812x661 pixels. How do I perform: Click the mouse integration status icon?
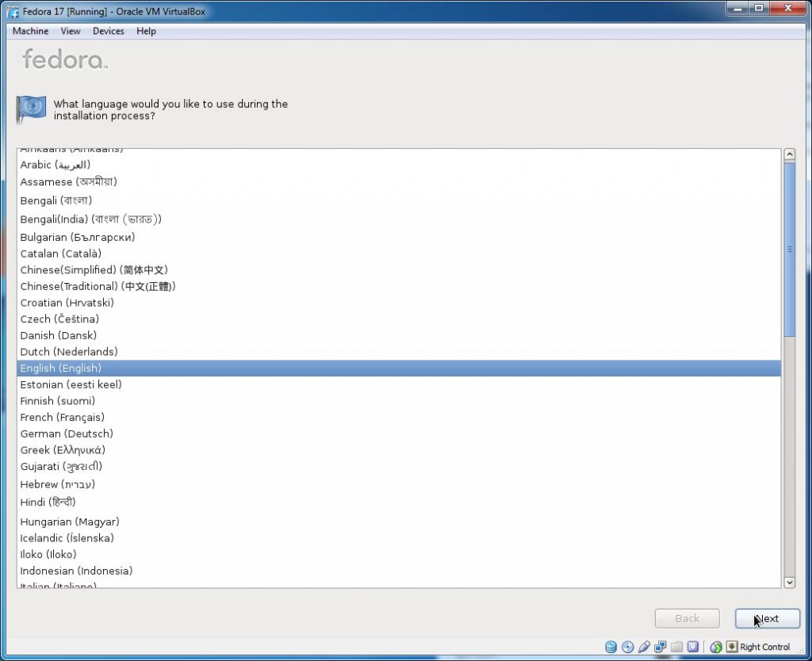(716, 647)
